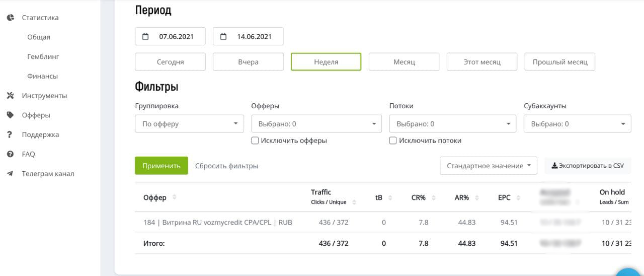Image resolution: width=644 pixels, height=276 pixels.
Task: Open Гемблинг statistics page
Action: (x=43, y=57)
